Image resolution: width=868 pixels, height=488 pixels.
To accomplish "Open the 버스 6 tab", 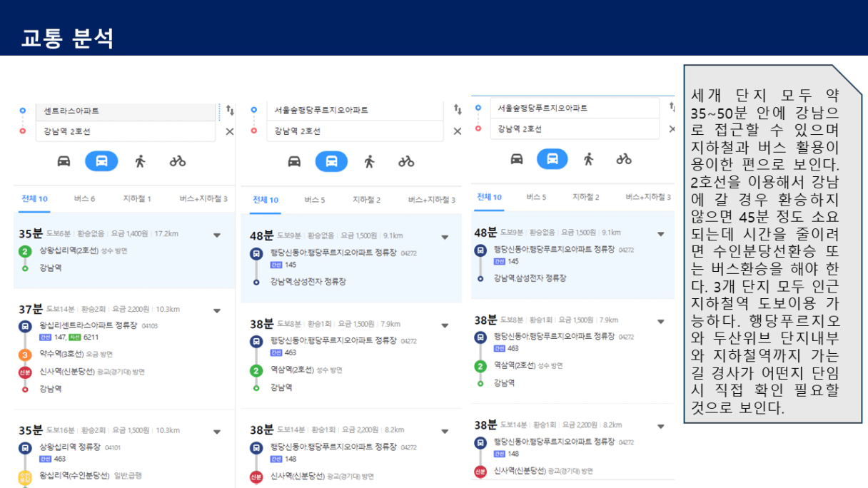I will 84,199.
